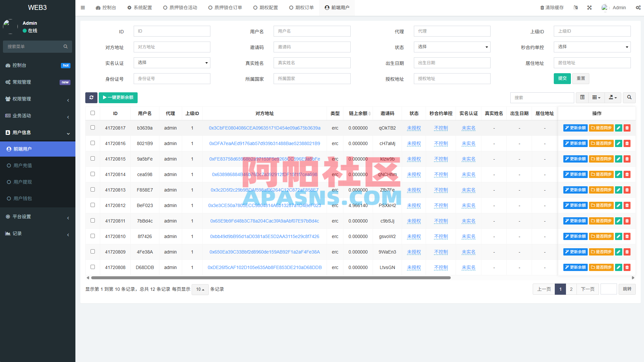Viewport: 644px width, 362px height.
Task: Switch to the 期权订单 top tab
Action: [x=301, y=8]
